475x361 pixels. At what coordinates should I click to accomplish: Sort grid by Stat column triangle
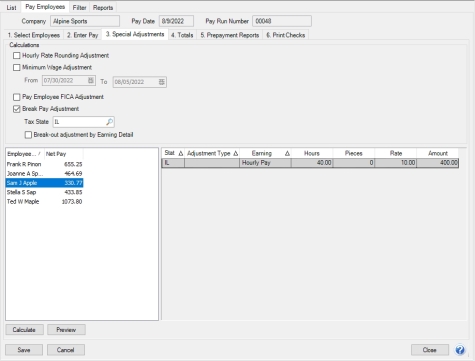[x=181, y=153]
